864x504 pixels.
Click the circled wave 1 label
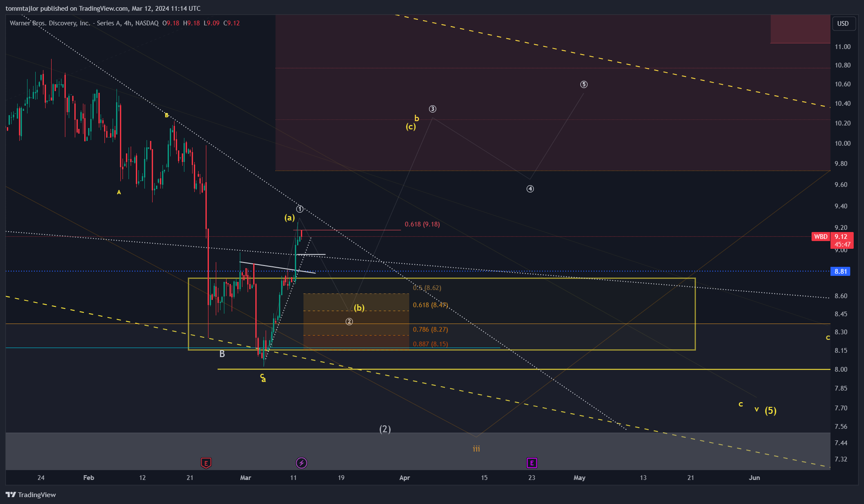tap(300, 209)
